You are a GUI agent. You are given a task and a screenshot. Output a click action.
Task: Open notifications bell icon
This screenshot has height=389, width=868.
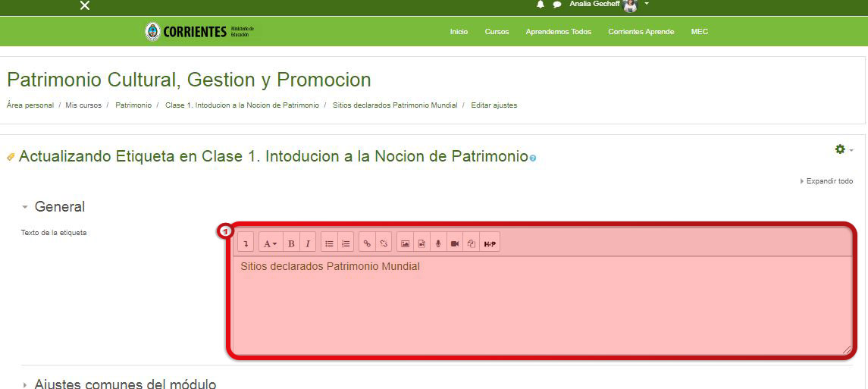pyautogui.click(x=541, y=5)
